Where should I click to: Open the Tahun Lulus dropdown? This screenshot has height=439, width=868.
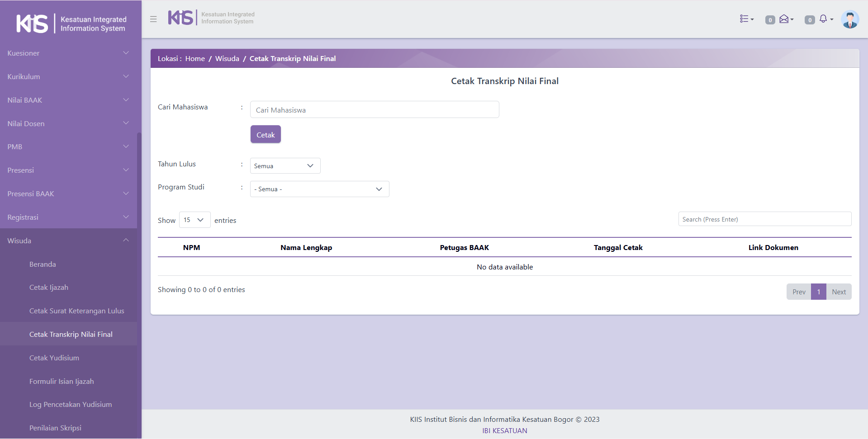285,166
